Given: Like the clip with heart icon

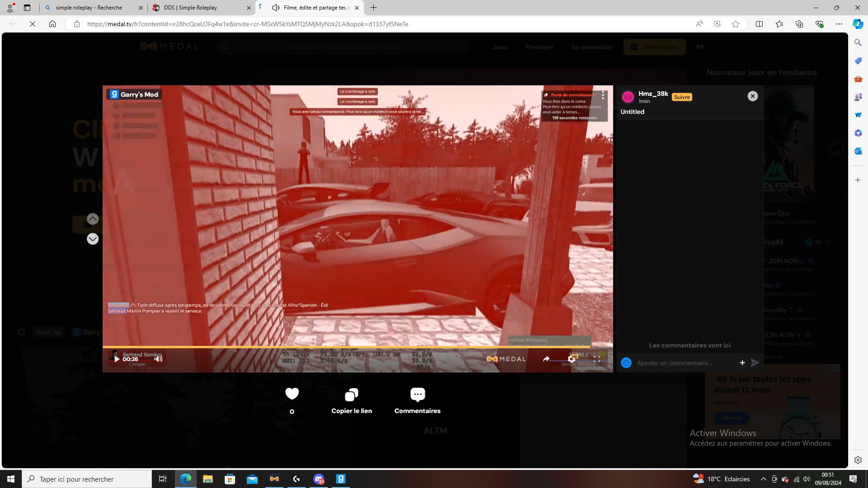Looking at the screenshot, I should click(x=292, y=394).
